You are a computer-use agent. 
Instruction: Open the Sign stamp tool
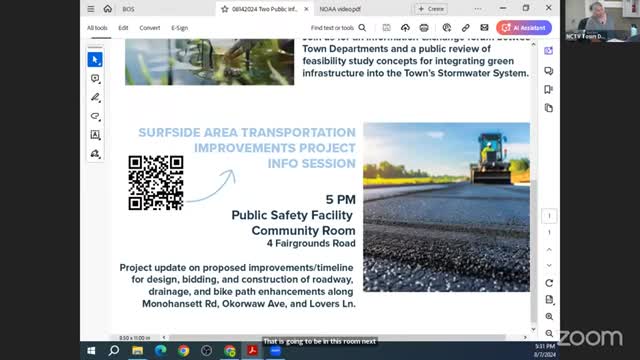95,153
